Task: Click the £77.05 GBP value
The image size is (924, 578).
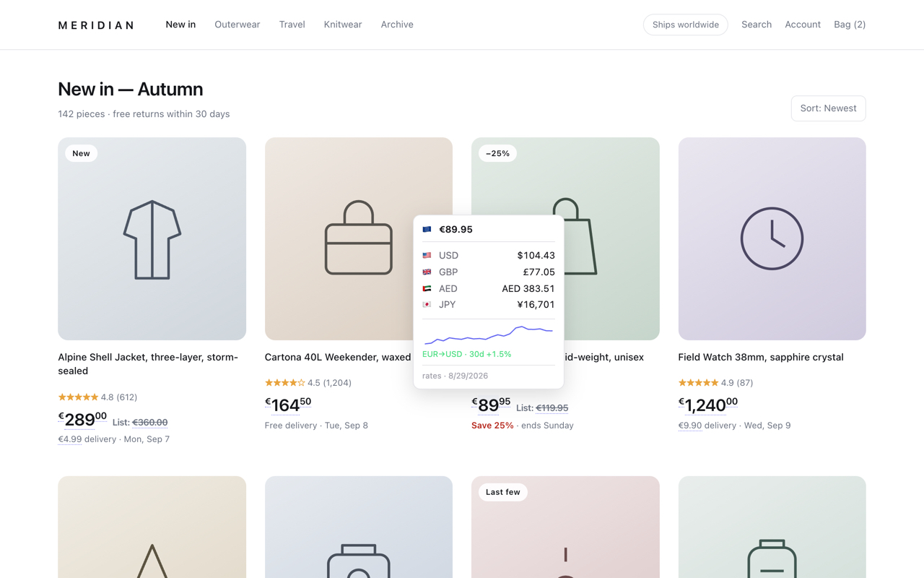Action: [539, 272]
